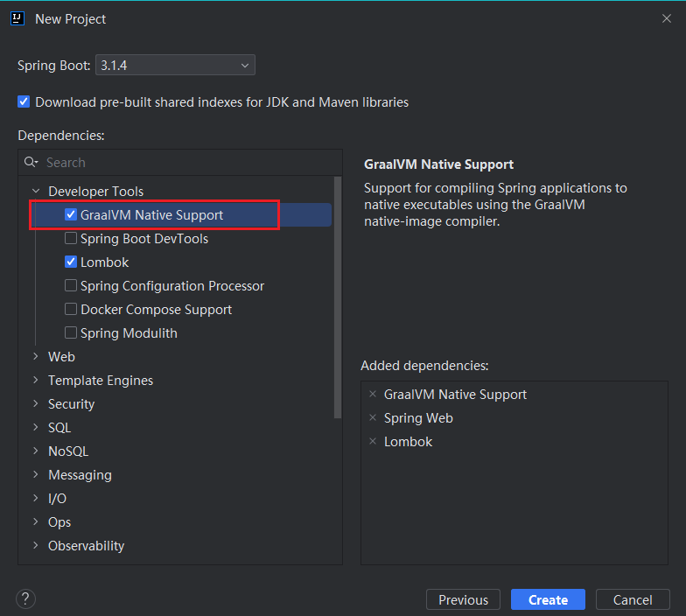Click the Template Engines category label
This screenshot has height=616, width=686.
point(101,380)
